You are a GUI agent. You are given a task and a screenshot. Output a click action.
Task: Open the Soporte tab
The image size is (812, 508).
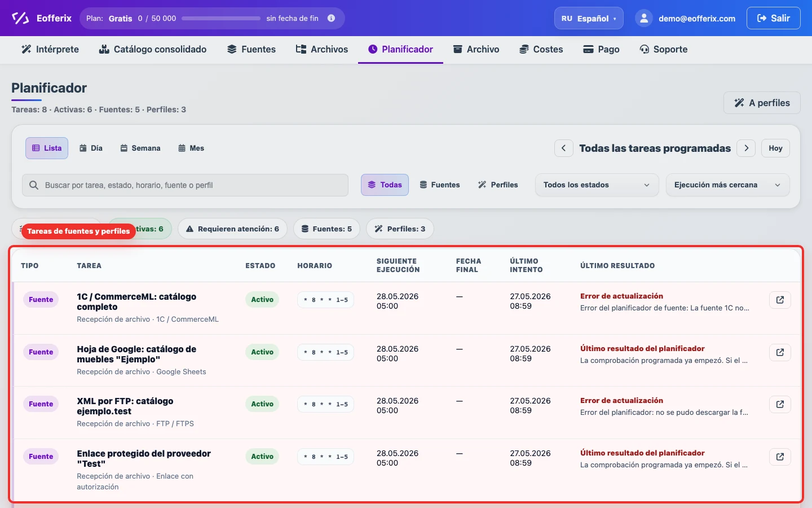[664, 49]
